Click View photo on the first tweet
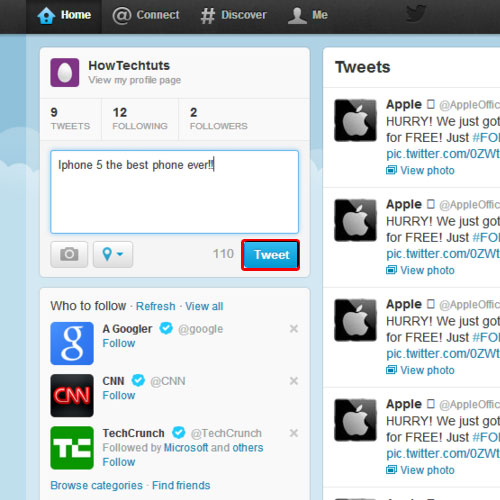This screenshot has height=500, width=500. (420, 170)
